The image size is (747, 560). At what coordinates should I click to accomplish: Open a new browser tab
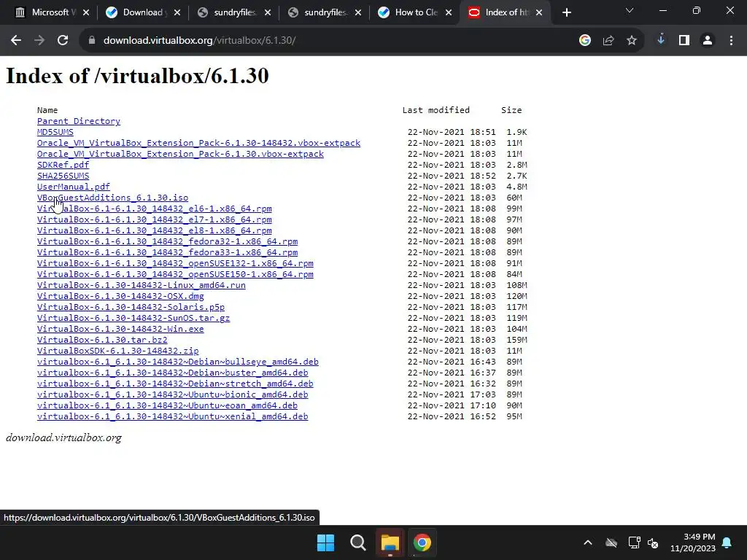[566, 13]
